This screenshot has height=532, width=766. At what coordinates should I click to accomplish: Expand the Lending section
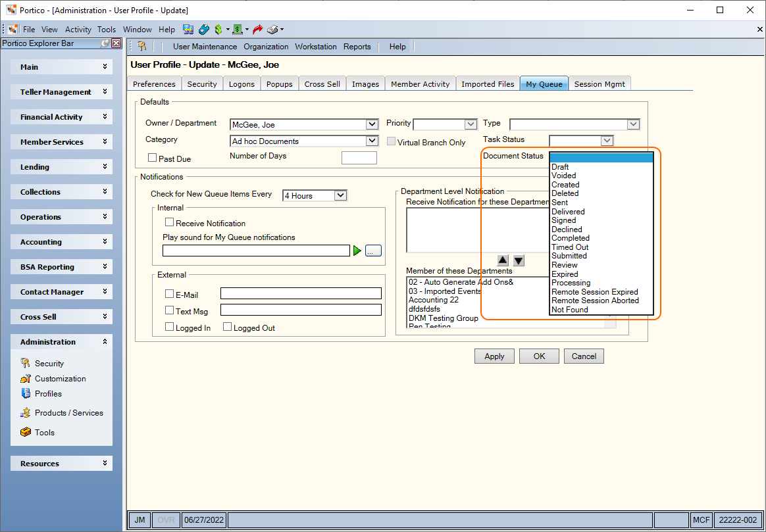pos(62,167)
